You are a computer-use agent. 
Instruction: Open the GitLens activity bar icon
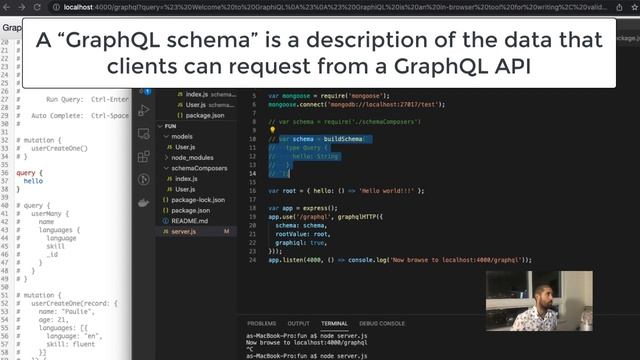pyautogui.click(x=144, y=179)
